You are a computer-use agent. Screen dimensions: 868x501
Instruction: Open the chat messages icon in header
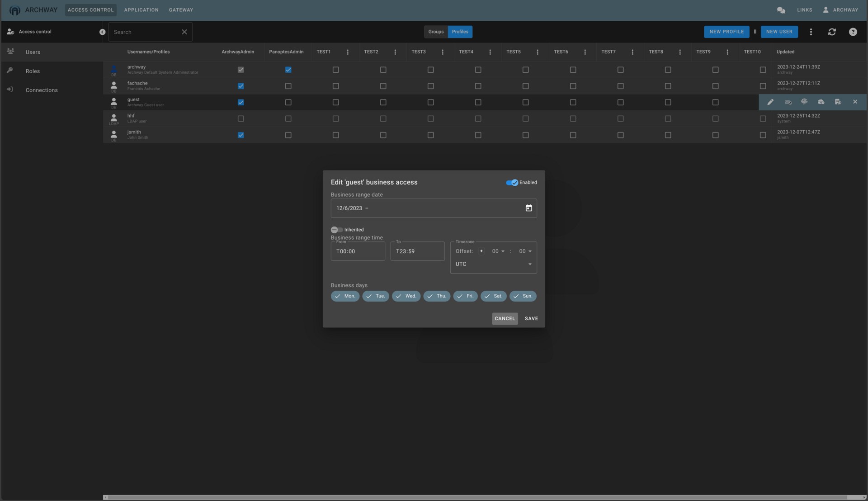781,10
